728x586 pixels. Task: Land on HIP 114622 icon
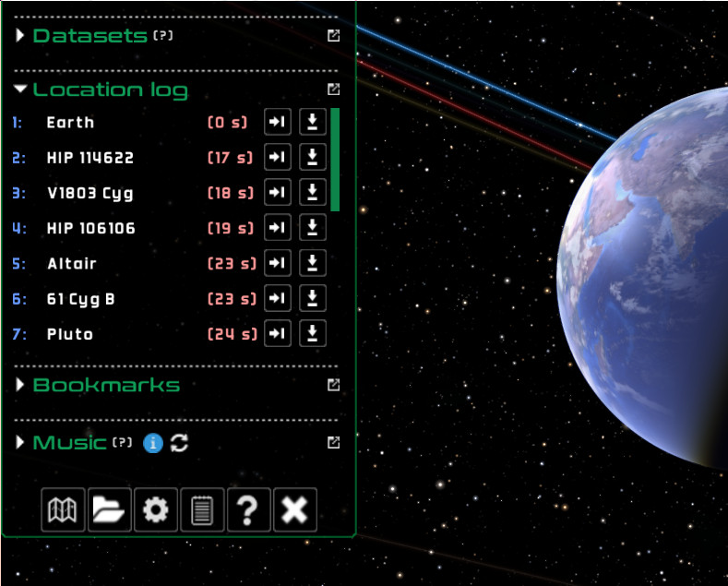(x=313, y=157)
